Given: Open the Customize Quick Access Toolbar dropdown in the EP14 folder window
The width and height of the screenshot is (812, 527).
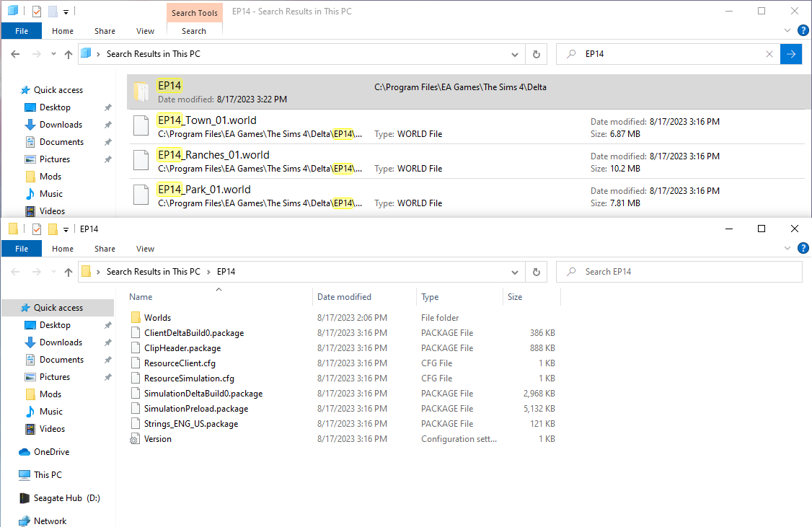Looking at the screenshot, I should coord(66,229).
